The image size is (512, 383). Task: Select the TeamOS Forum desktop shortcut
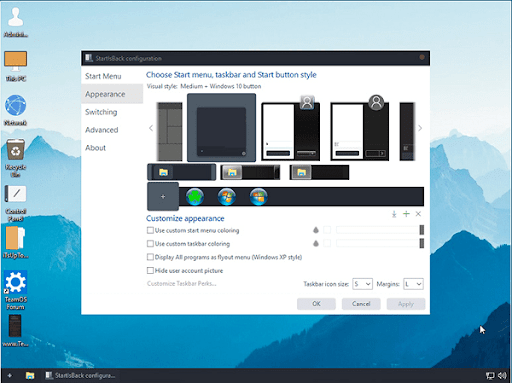[x=16, y=290]
